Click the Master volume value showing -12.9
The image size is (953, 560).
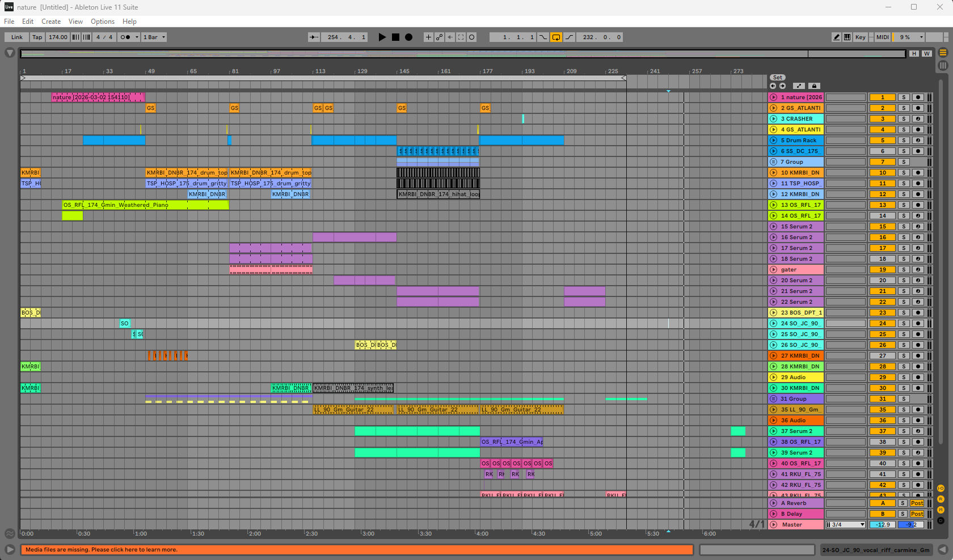click(x=883, y=524)
